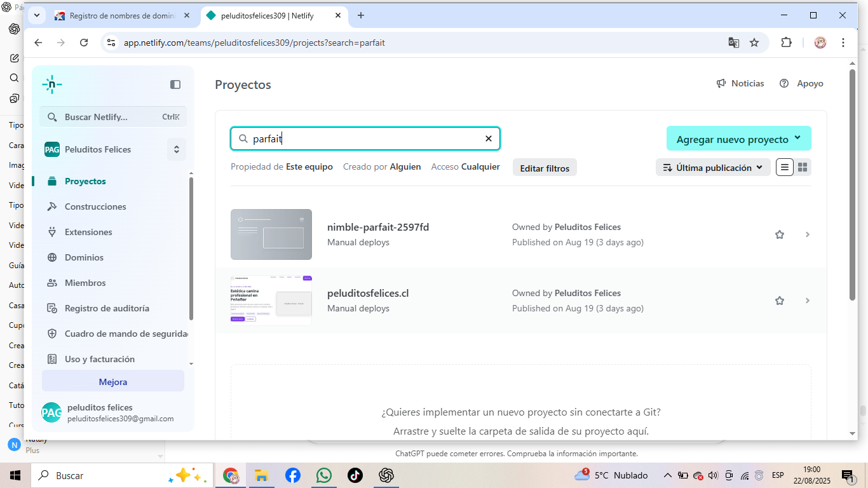
Task: Expand the Peluditos Felices team switcher
Action: click(x=177, y=149)
